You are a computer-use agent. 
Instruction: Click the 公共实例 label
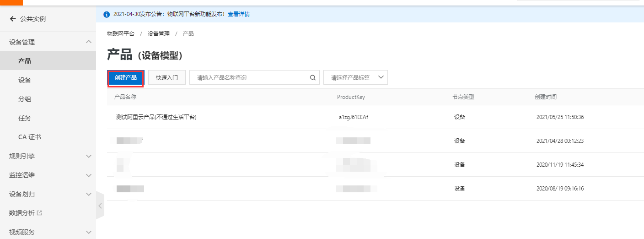click(33, 19)
